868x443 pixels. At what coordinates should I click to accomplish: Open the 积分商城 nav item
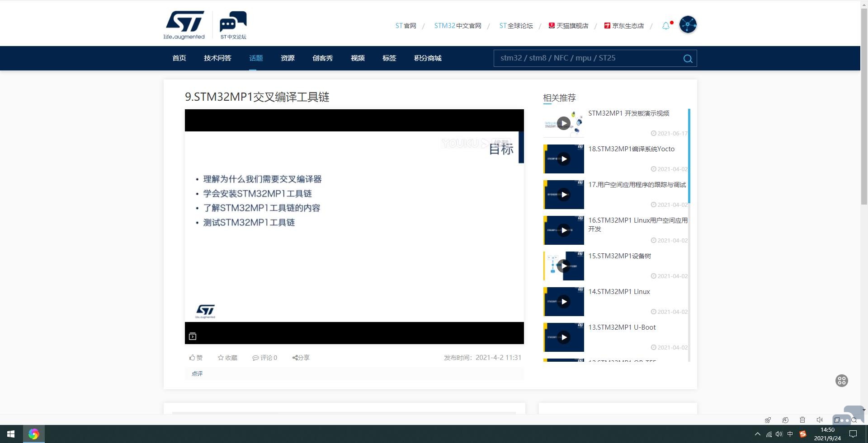[x=428, y=58]
